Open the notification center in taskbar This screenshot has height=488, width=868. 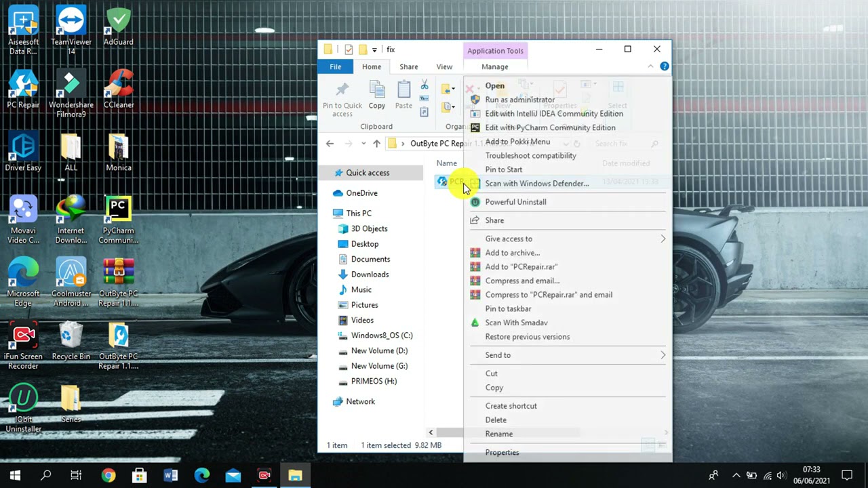point(847,476)
